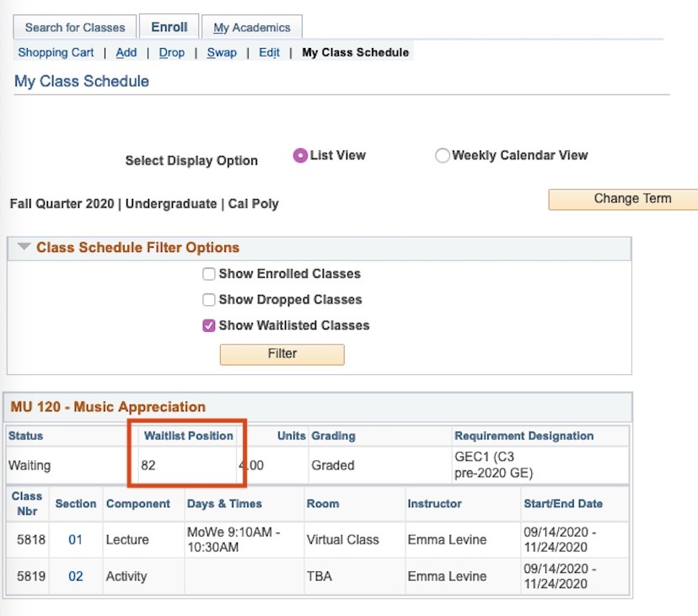
Task: Click the Requirement Designation column header
Action: [x=524, y=436]
